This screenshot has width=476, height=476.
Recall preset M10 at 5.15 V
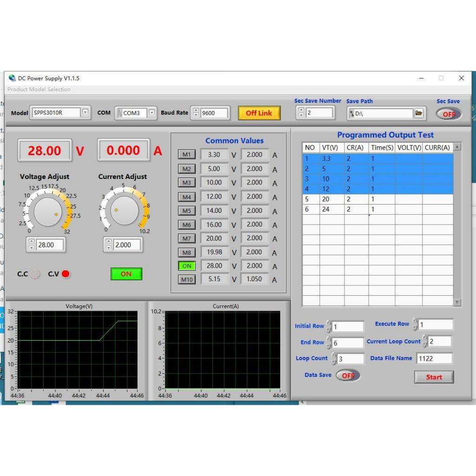click(x=187, y=279)
